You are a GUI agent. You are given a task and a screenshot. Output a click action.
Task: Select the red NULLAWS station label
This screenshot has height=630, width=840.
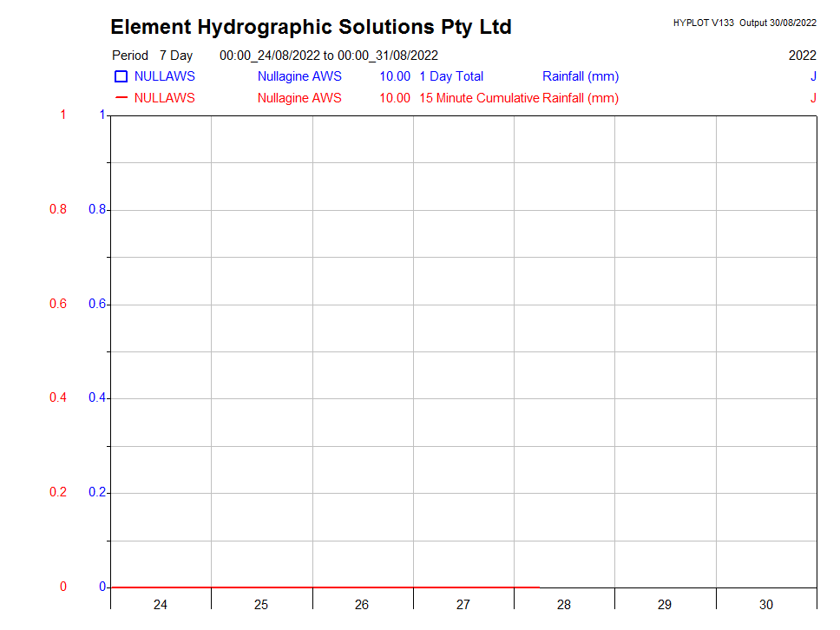[164, 98]
